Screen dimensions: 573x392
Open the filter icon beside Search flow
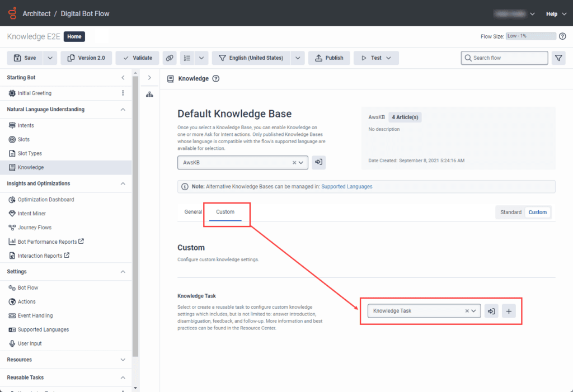(558, 58)
